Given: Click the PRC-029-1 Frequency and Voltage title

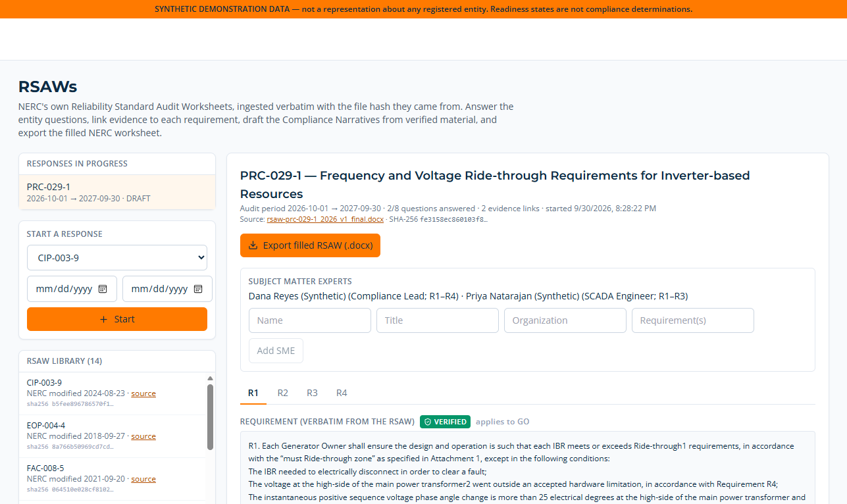Looking at the screenshot, I should coord(495,185).
